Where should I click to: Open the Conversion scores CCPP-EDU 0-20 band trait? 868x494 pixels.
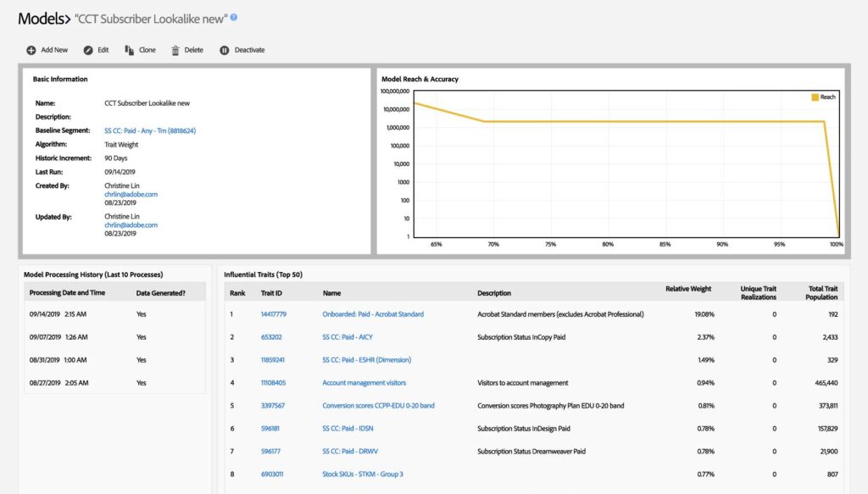pyautogui.click(x=377, y=405)
